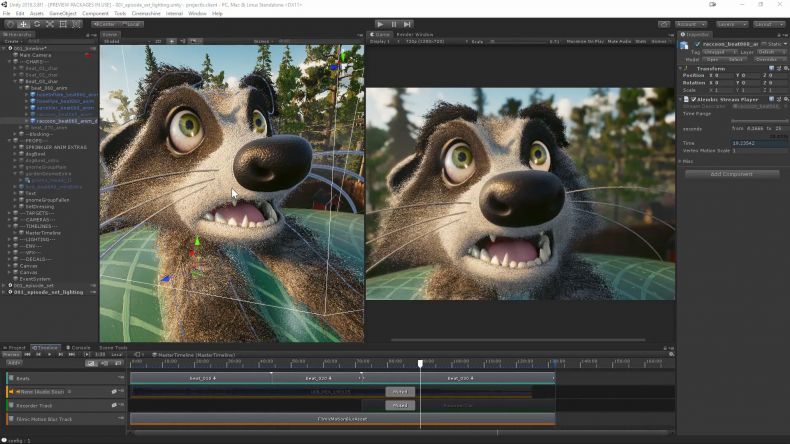Select the Rect Transform tool
Screen dimensions: 790x444
(63, 24)
